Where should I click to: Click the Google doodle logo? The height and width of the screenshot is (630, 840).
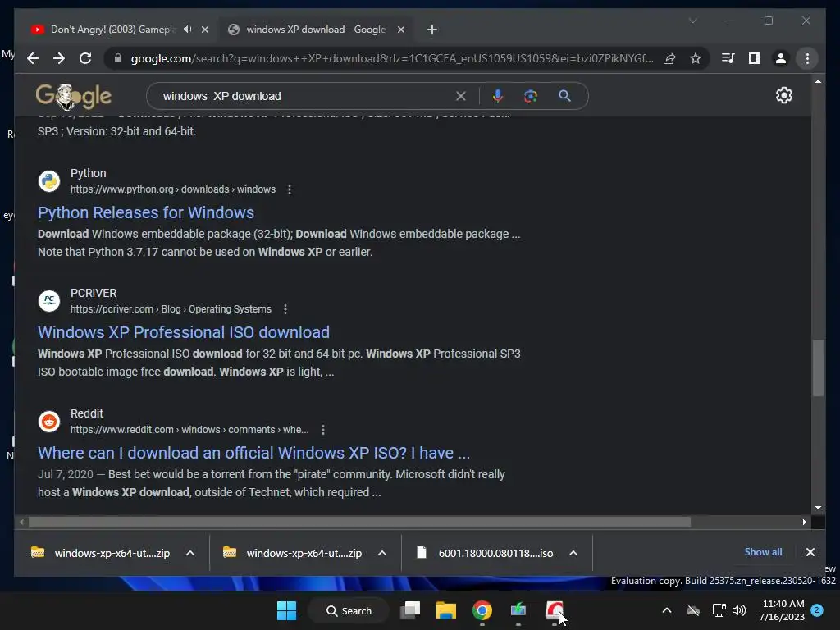click(73, 97)
